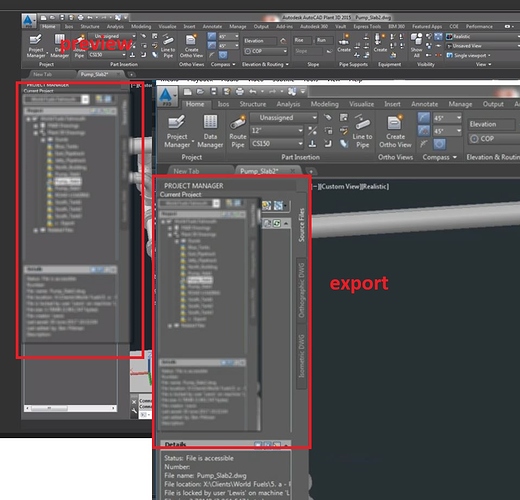Switch to the Modeling ribbon tab in the large window
Viewport: 520px width, 500px height.
(x=325, y=104)
